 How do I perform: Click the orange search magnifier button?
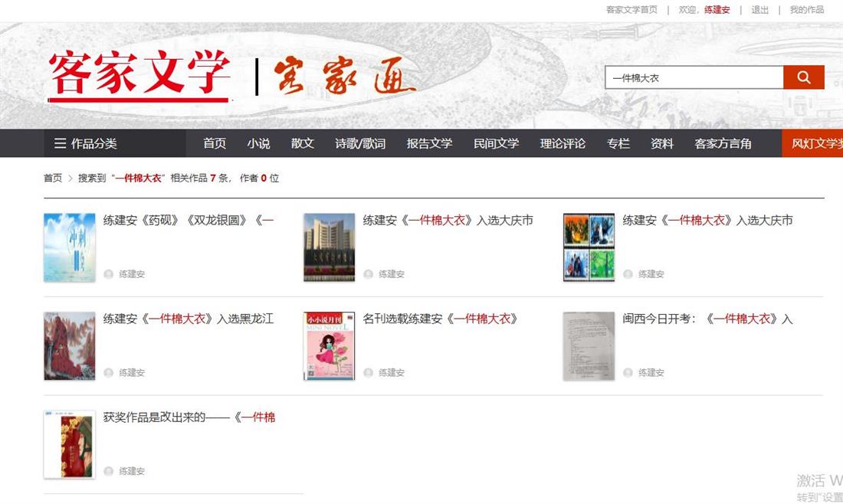coord(803,77)
